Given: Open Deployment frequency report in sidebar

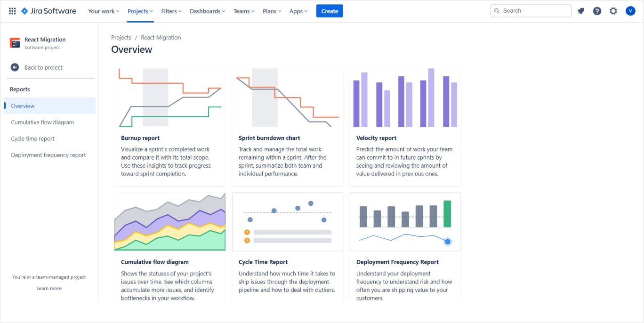Looking at the screenshot, I should pyautogui.click(x=48, y=155).
